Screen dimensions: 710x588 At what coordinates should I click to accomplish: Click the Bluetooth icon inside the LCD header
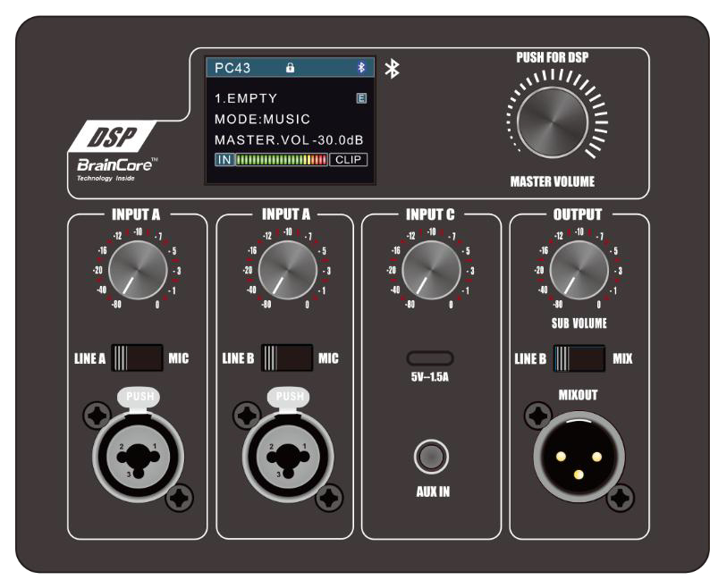tap(361, 67)
